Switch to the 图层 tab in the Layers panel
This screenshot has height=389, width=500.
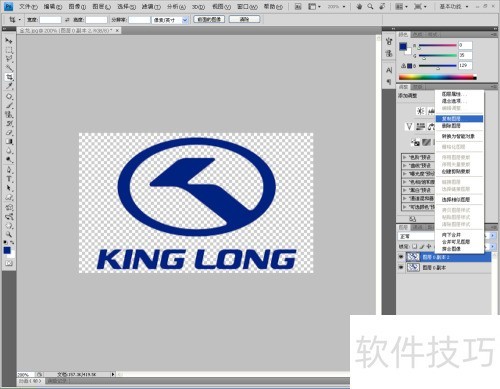click(403, 227)
